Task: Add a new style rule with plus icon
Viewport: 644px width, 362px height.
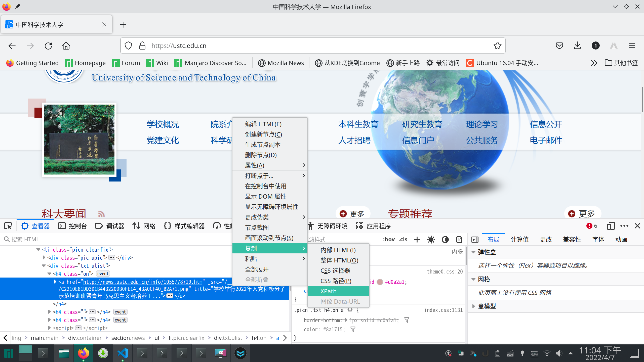Action: point(417,240)
